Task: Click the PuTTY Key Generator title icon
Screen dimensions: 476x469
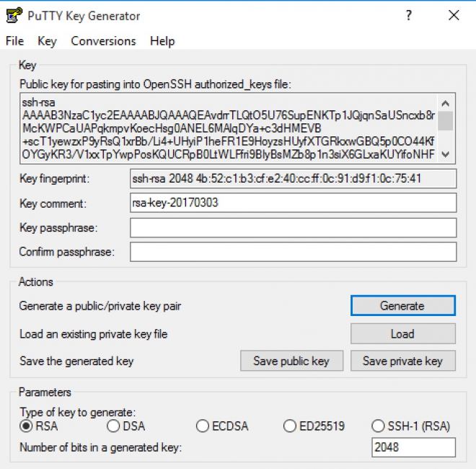Action: (x=14, y=15)
